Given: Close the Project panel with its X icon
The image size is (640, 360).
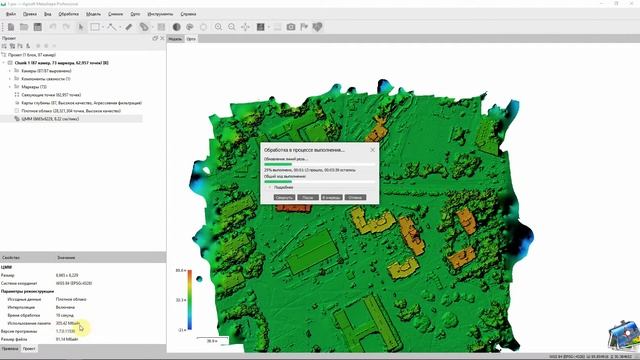Looking at the screenshot, I should (x=162, y=38).
